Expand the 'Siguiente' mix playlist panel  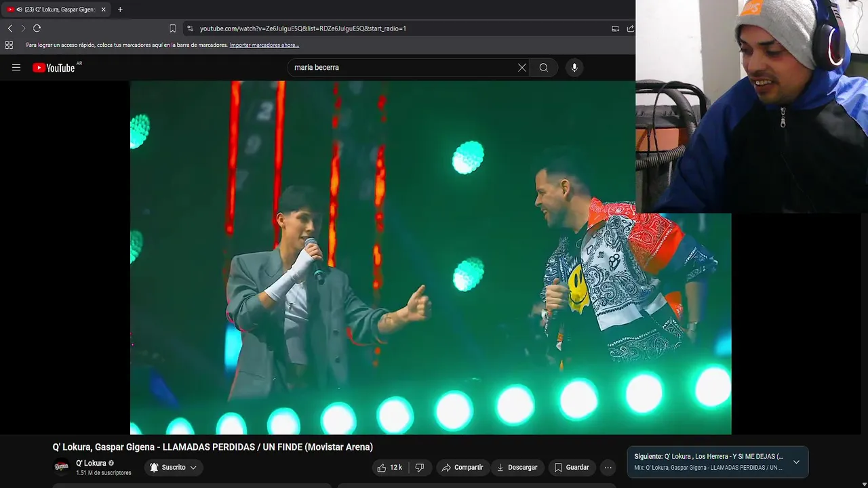tap(796, 462)
